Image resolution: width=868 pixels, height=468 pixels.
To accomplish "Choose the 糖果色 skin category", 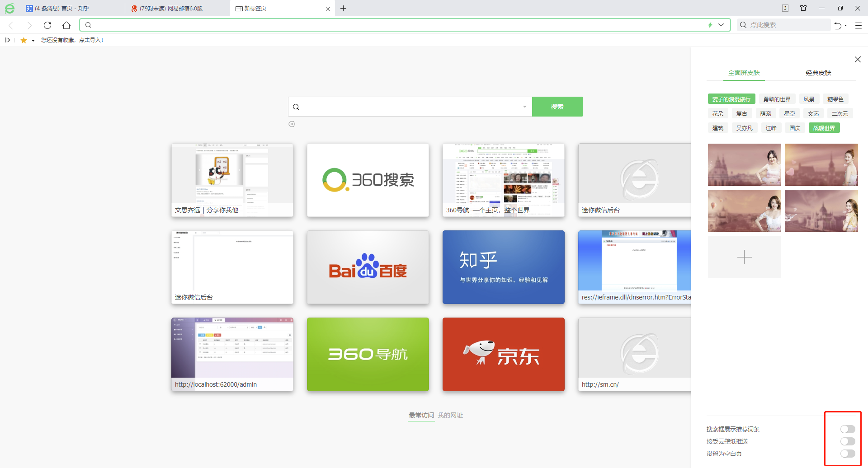I will tap(835, 99).
